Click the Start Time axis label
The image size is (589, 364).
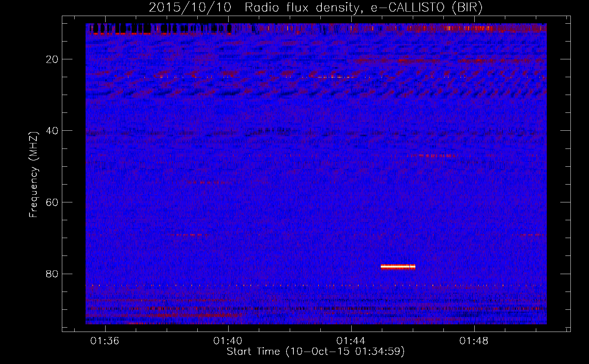point(316,351)
